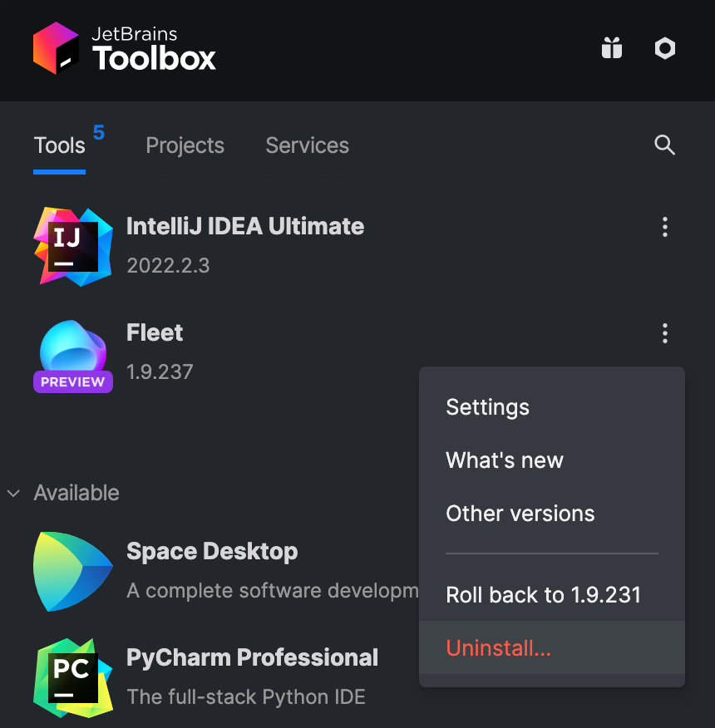Choose Uninstall from the Fleet menu
This screenshot has height=728, width=715.
pyautogui.click(x=498, y=648)
